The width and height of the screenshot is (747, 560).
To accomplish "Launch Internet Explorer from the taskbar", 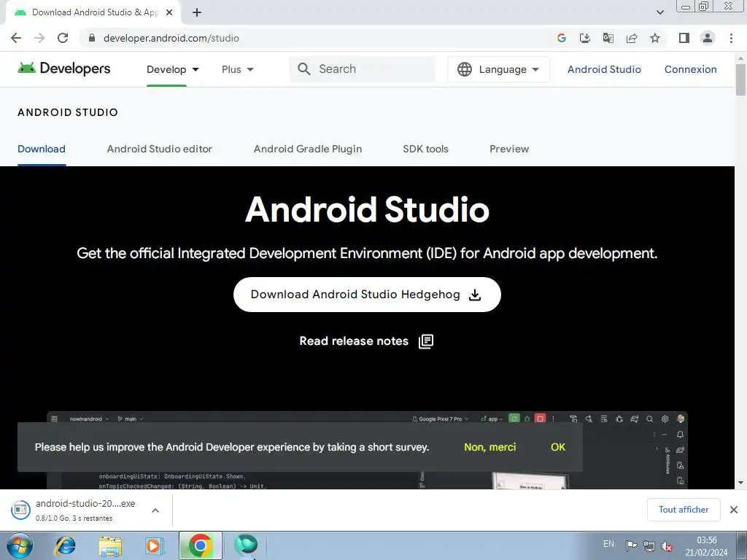I will 65,545.
